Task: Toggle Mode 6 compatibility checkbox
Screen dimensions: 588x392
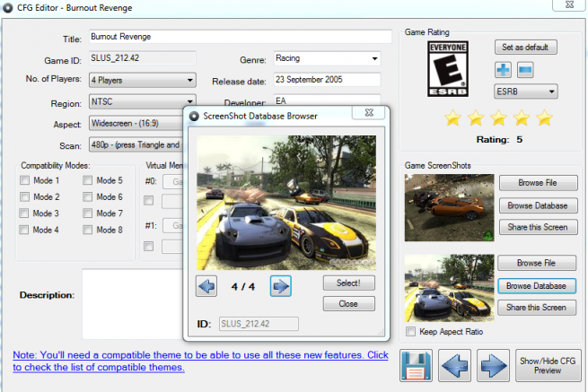Action: (88, 197)
